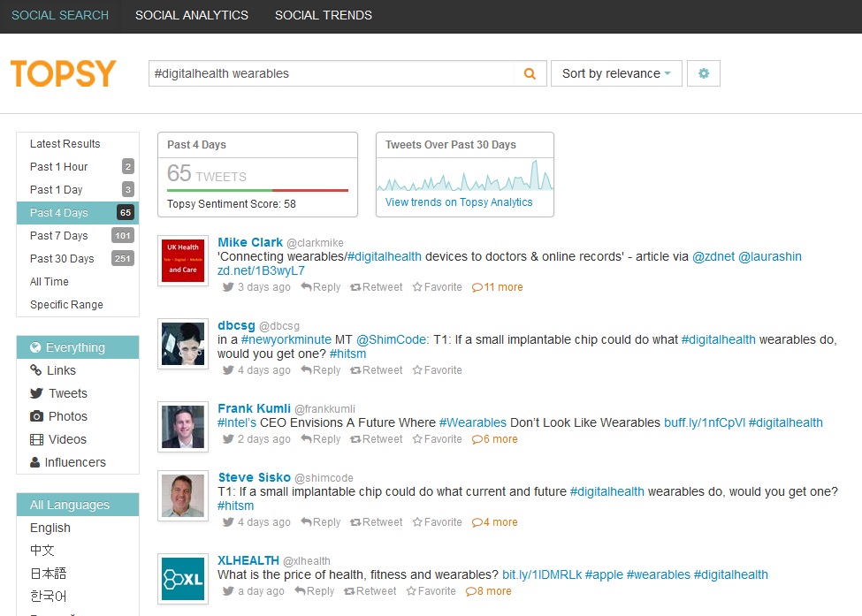Open dbcsg profile name link
The height and width of the screenshot is (616, 862).
[x=236, y=325]
